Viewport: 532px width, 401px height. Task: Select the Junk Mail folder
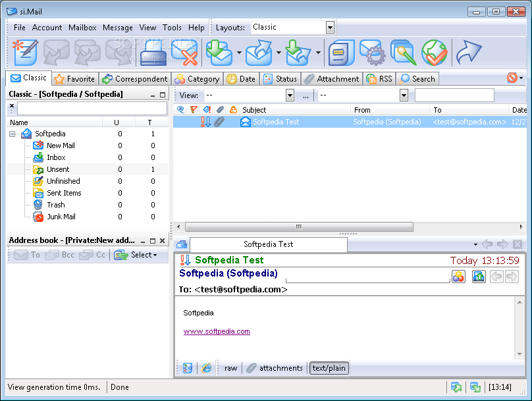[x=61, y=217]
